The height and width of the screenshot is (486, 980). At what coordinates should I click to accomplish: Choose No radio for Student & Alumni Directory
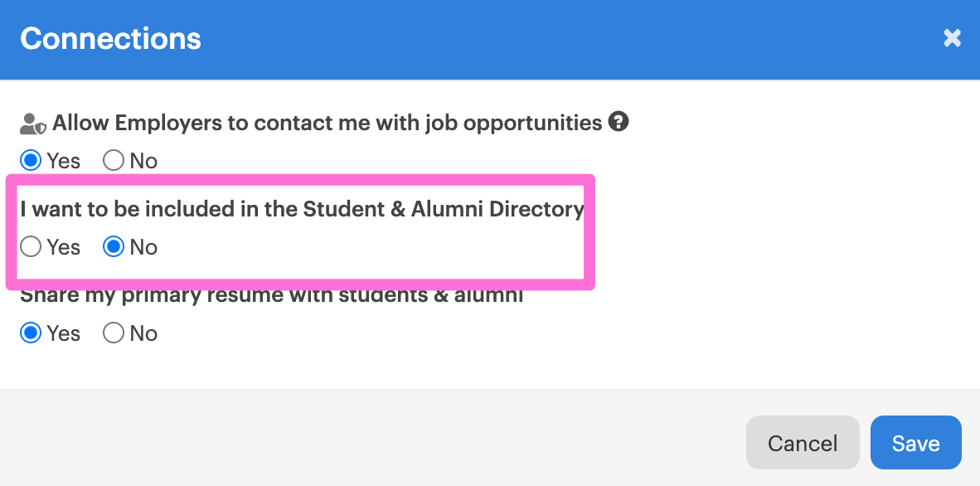[114, 247]
